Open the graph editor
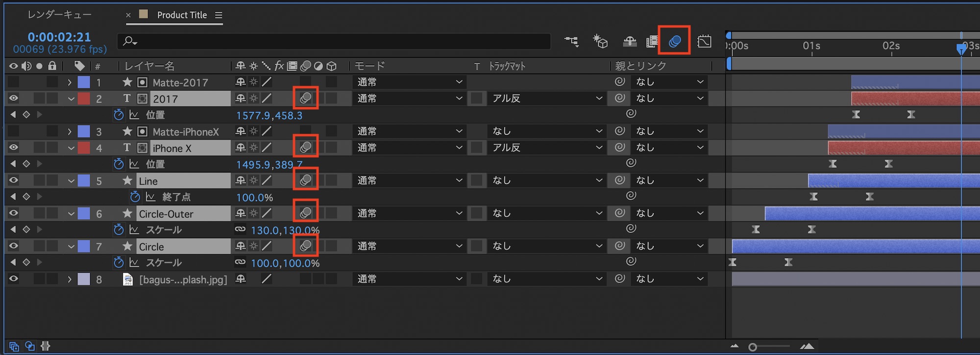The width and height of the screenshot is (980, 355). pyautogui.click(x=704, y=41)
